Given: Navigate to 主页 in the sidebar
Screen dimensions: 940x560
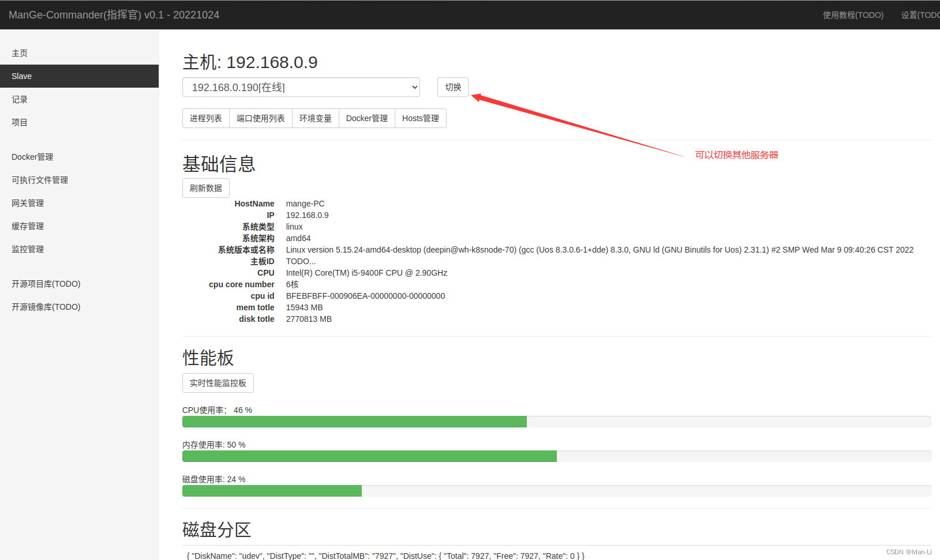Looking at the screenshot, I should (19, 52).
